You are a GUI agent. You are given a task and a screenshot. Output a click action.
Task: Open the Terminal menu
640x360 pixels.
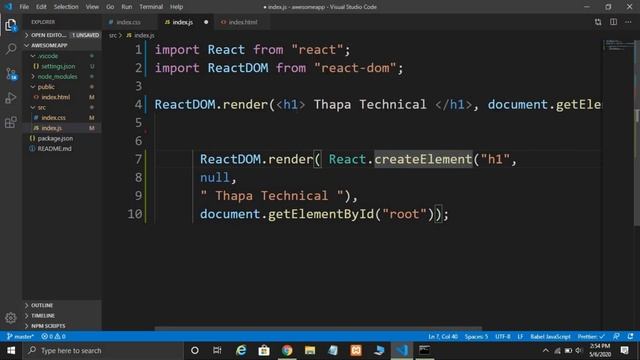151,7
